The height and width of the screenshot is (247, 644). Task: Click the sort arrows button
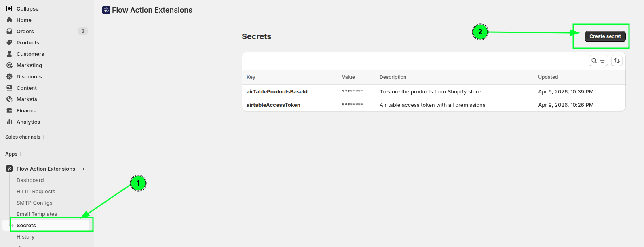tap(617, 61)
